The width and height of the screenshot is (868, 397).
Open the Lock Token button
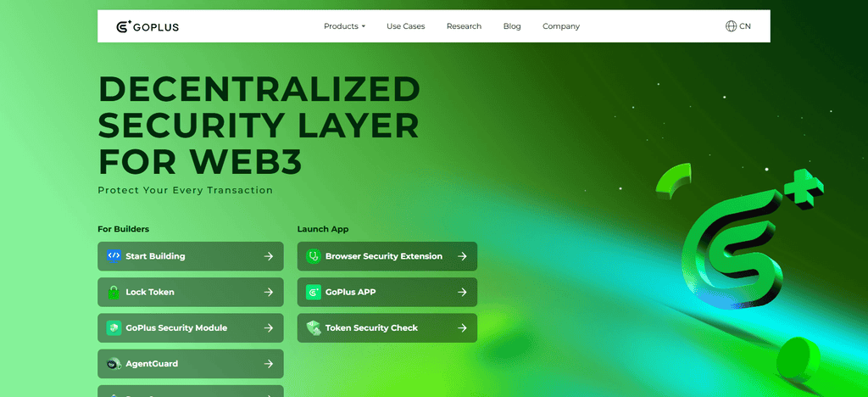pyautogui.click(x=191, y=293)
